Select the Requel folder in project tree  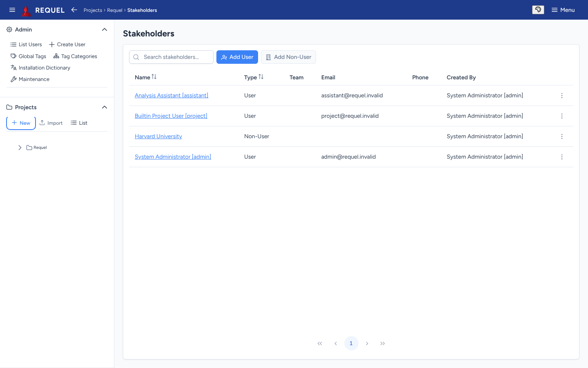coord(37,148)
